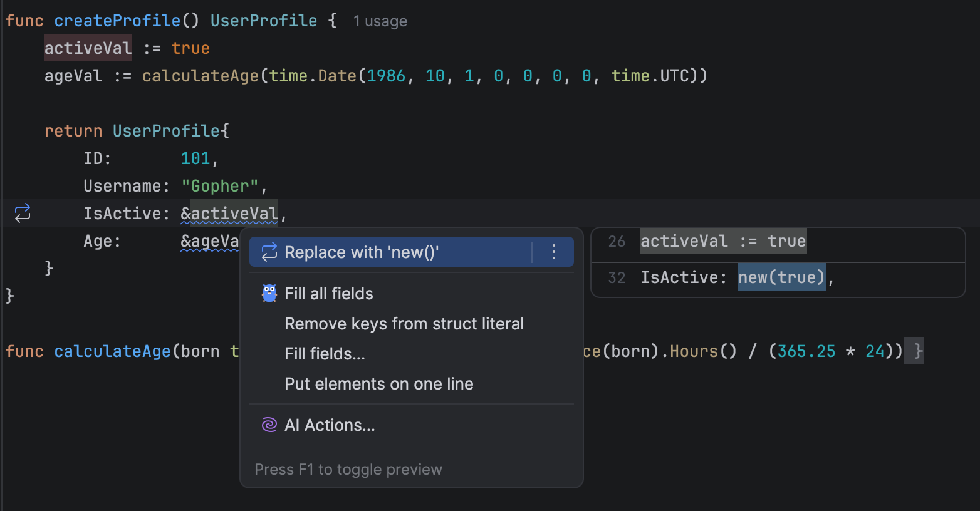
Task: Open the 'AI Actions...' submenu
Action: (x=330, y=425)
